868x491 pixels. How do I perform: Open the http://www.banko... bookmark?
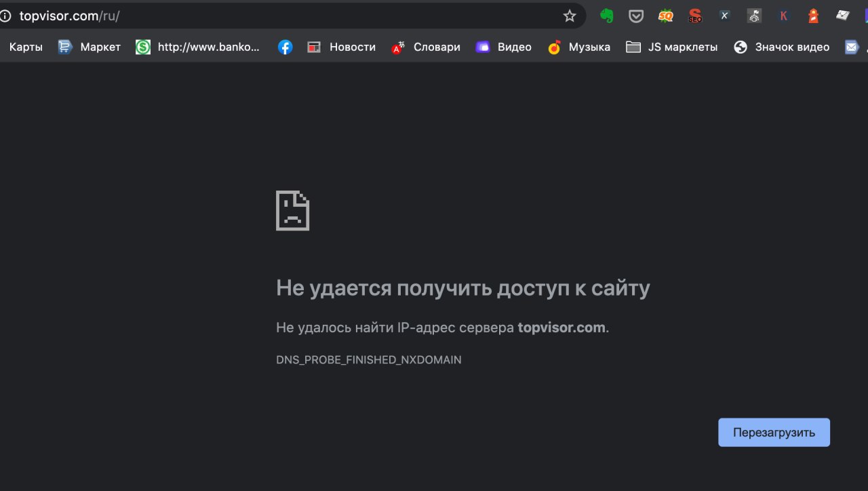click(x=197, y=47)
